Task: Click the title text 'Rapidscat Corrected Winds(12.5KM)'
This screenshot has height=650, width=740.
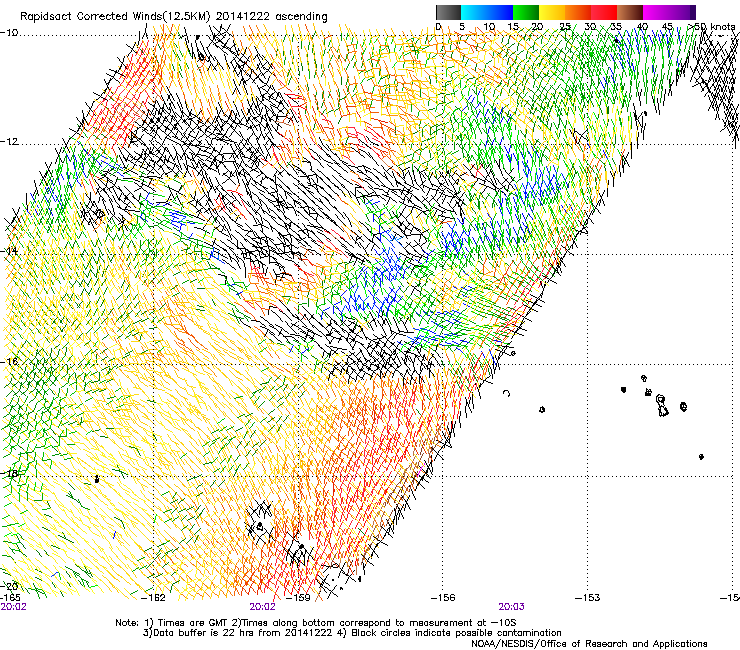Action: click(115, 17)
